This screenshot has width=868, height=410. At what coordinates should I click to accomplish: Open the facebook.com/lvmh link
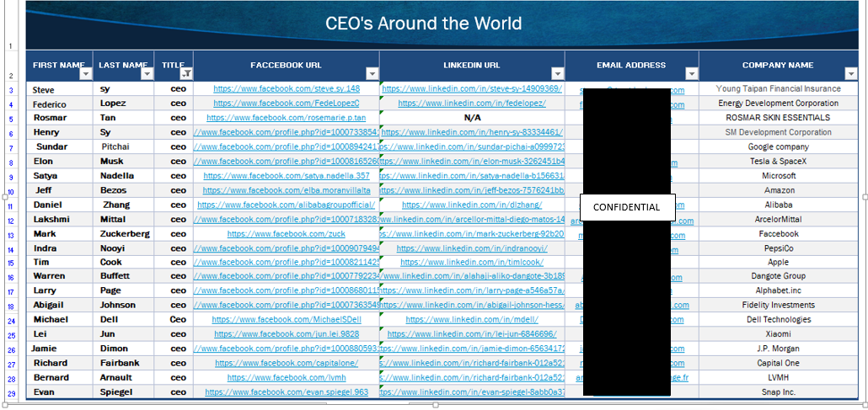pos(287,377)
